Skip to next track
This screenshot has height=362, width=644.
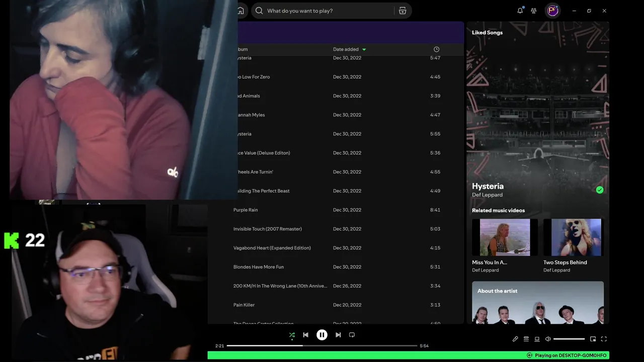coord(338,335)
